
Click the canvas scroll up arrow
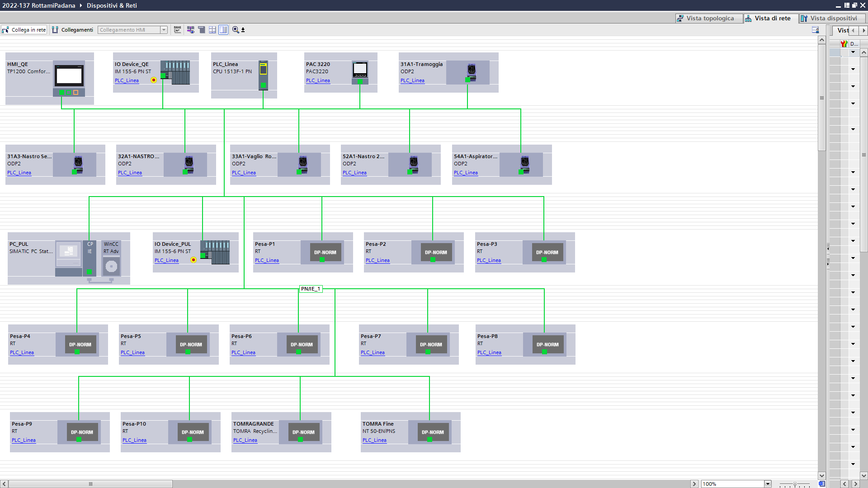pyautogui.click(x=822, y=40)
